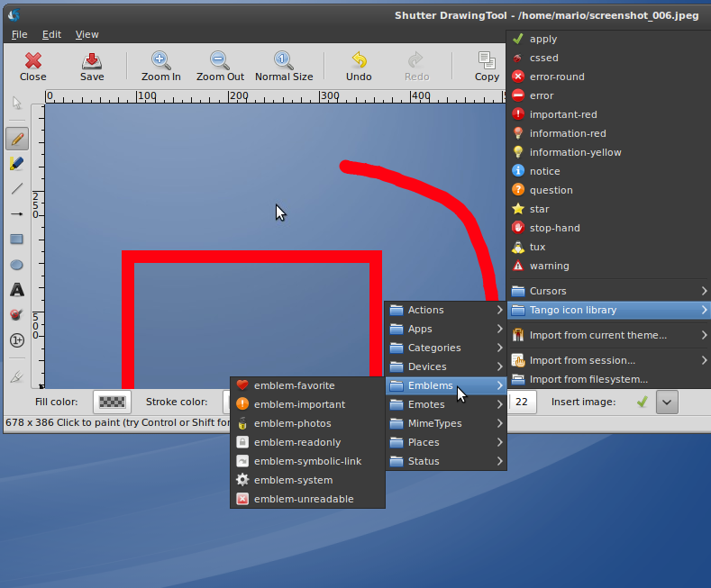Select the freehand pencil tool
The height and width of the screenshot is (588, 711).
(x=16, y=139)
